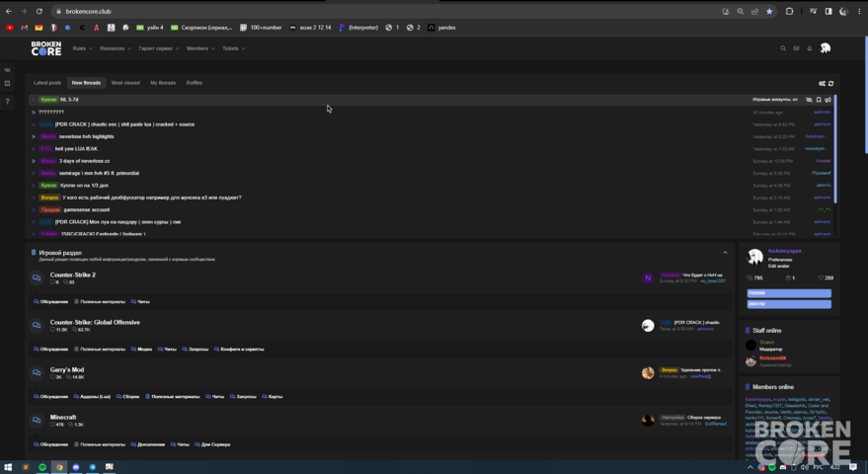Open Chrome extensions puzzle icon
This screenshot has width=868, height=474.
click(x=789, y=11)
